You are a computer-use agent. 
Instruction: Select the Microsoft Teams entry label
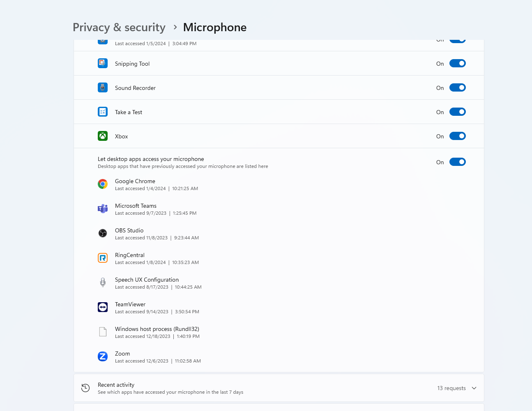coord(136,206)
